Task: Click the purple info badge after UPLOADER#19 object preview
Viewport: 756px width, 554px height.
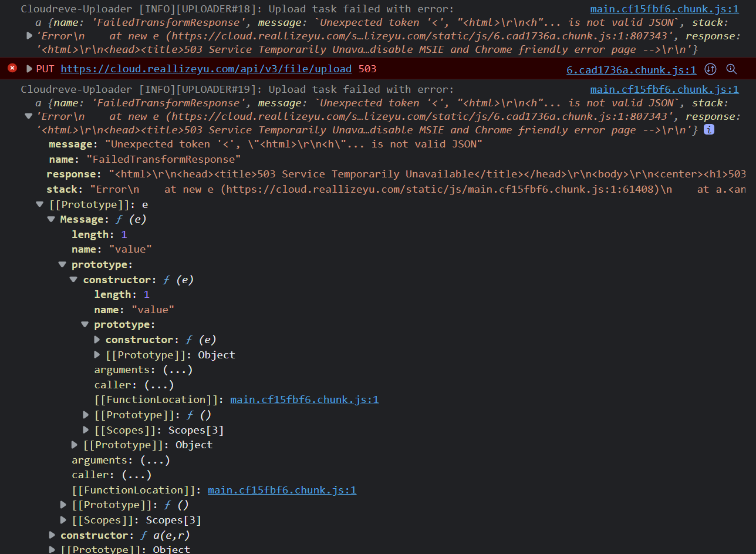Action: [x=708, y=130]
